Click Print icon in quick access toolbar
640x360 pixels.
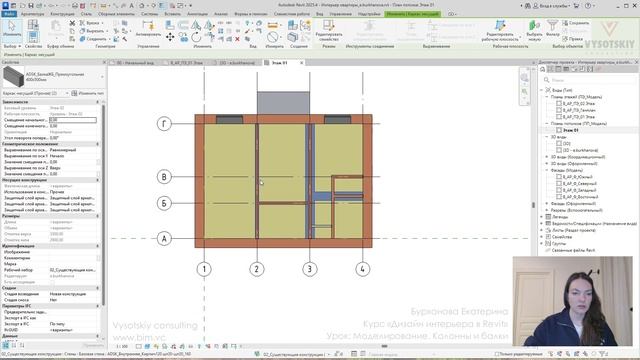[x=75, y=6]
